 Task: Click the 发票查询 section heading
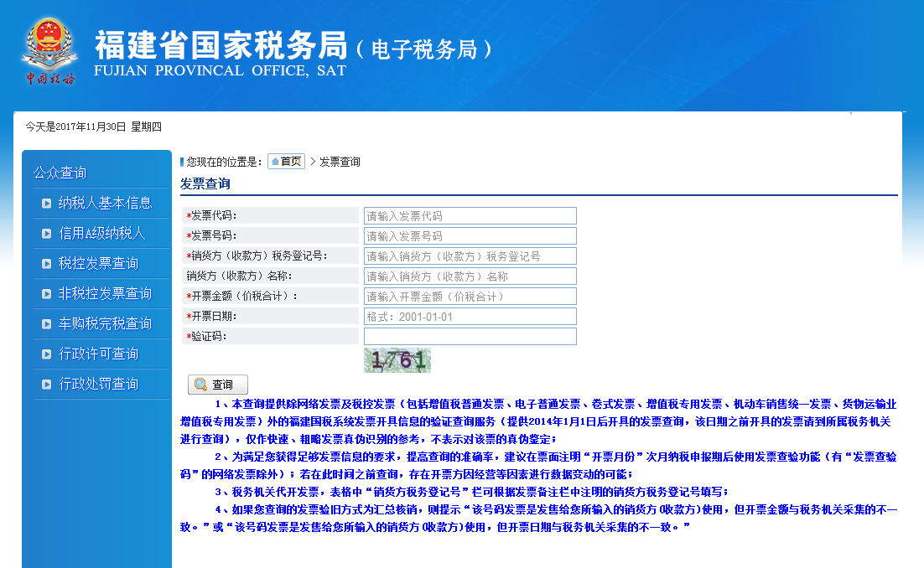pyautogui.click(x=205, y=183)
